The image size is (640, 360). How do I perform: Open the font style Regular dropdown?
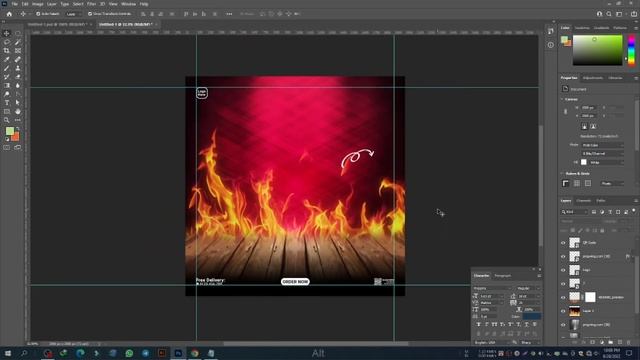tap(529, 288)
